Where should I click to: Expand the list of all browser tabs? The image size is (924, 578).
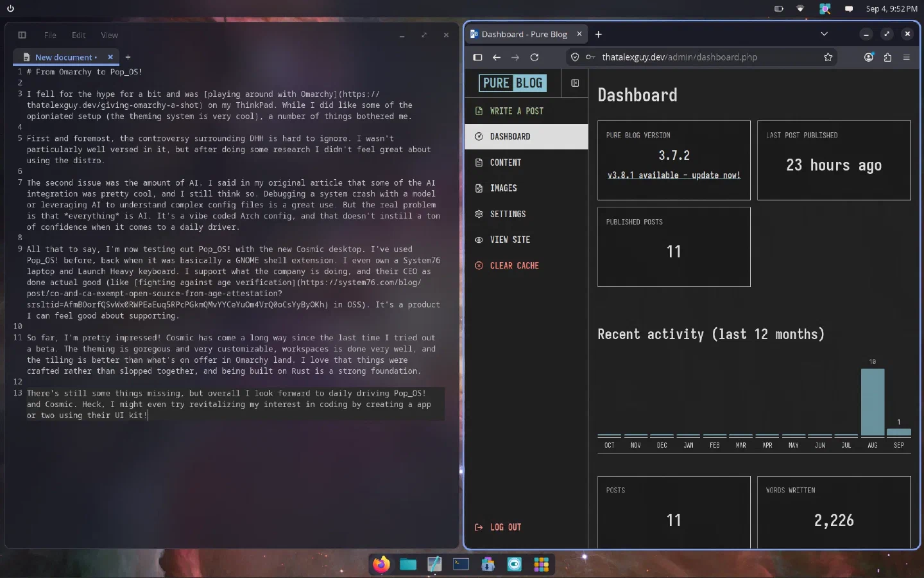(x=825, y=34)
